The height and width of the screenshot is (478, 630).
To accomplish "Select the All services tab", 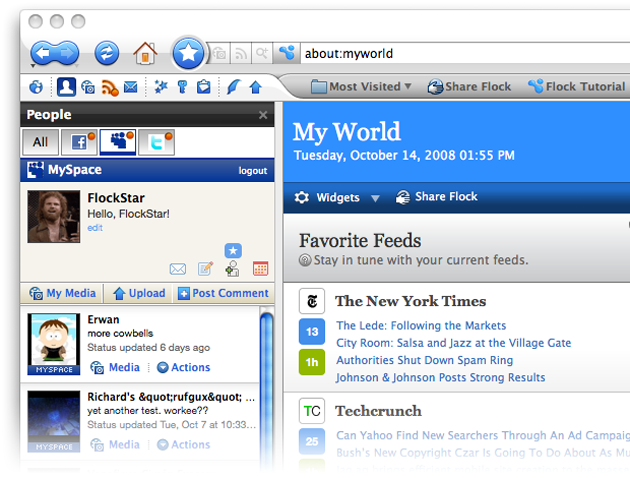I will 40,142.
